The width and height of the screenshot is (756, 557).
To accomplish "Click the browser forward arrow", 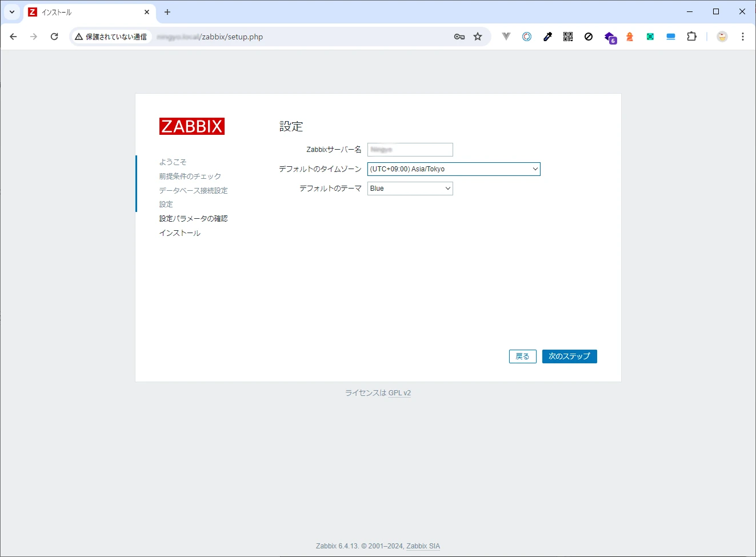I will (x=34, y=37).
